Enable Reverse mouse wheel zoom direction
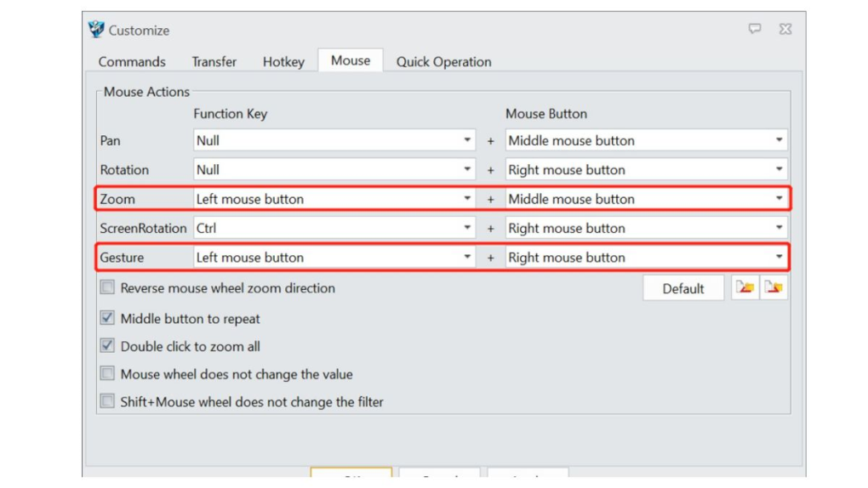This screenshot has width=868, height=488. 107,287
